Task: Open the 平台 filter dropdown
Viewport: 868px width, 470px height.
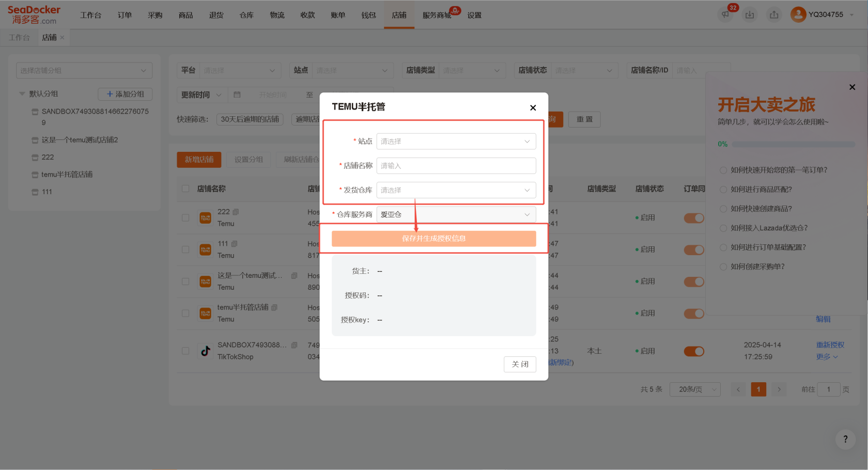Action: point(240,70)
